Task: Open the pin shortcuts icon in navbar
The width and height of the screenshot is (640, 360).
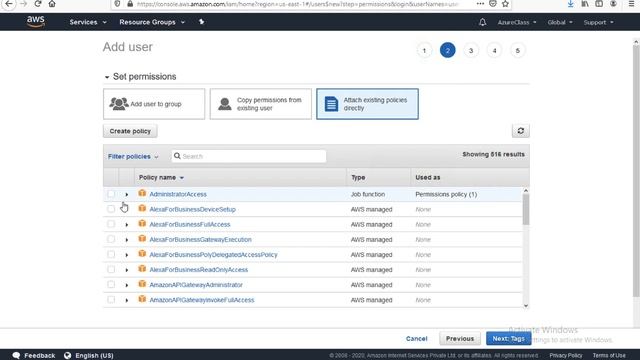Action: 201,22
